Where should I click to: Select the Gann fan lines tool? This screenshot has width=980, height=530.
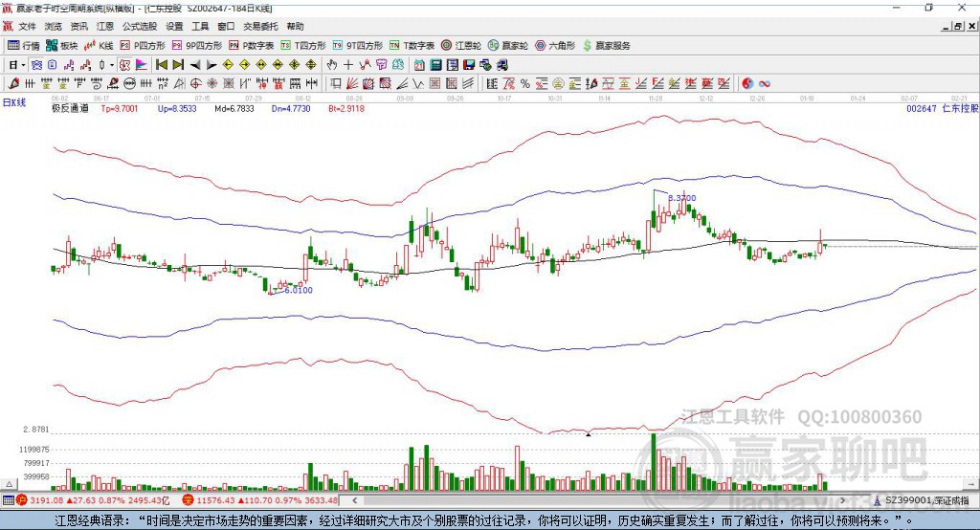coord(351,83)
